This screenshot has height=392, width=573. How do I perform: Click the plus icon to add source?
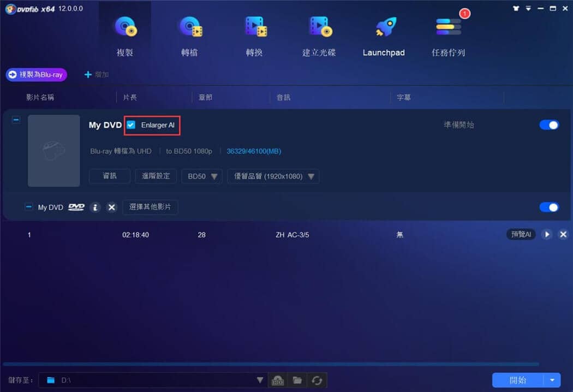pos(88,75)
